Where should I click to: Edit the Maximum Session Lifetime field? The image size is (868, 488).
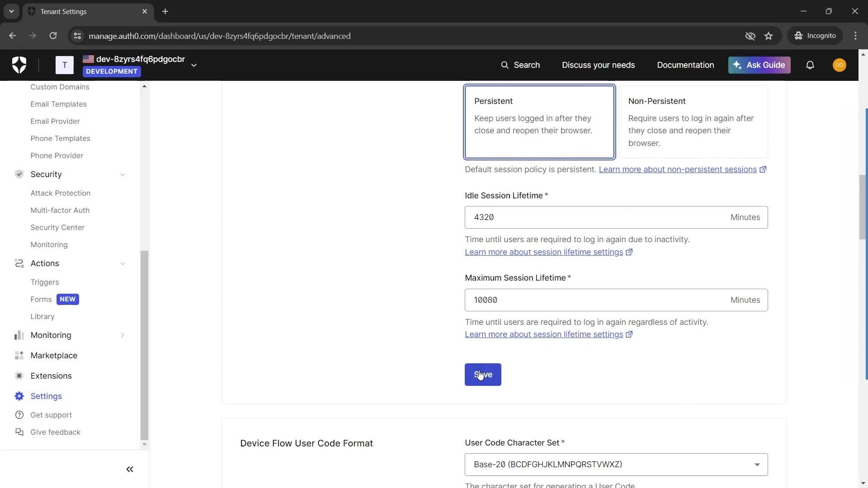pos(616,300)
